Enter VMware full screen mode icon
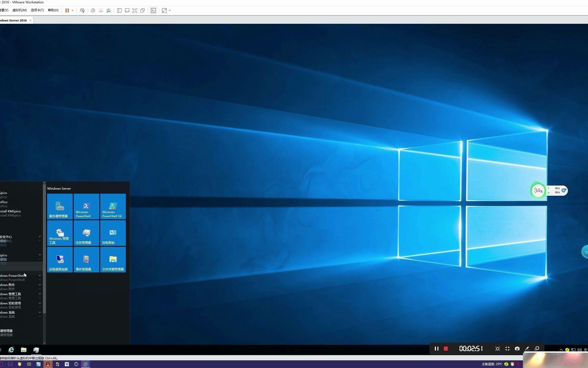Screen dimensions: 588x368 [x=135, y=10]
